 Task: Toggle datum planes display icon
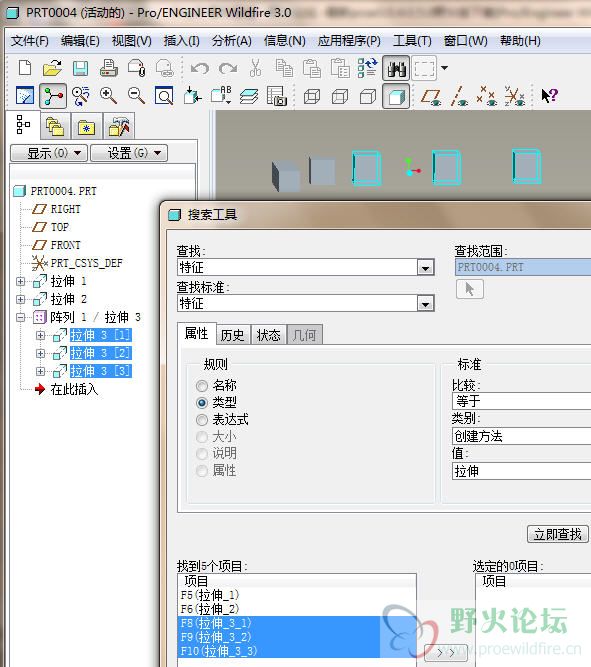coord(431,96)
